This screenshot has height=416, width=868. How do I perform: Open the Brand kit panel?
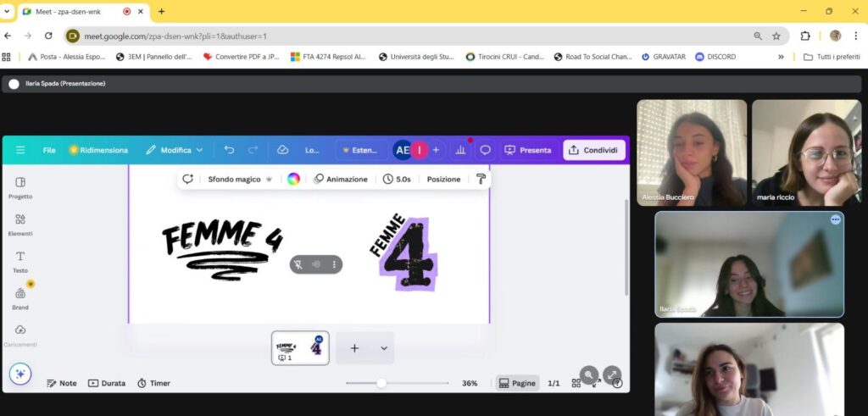[20, 299]
